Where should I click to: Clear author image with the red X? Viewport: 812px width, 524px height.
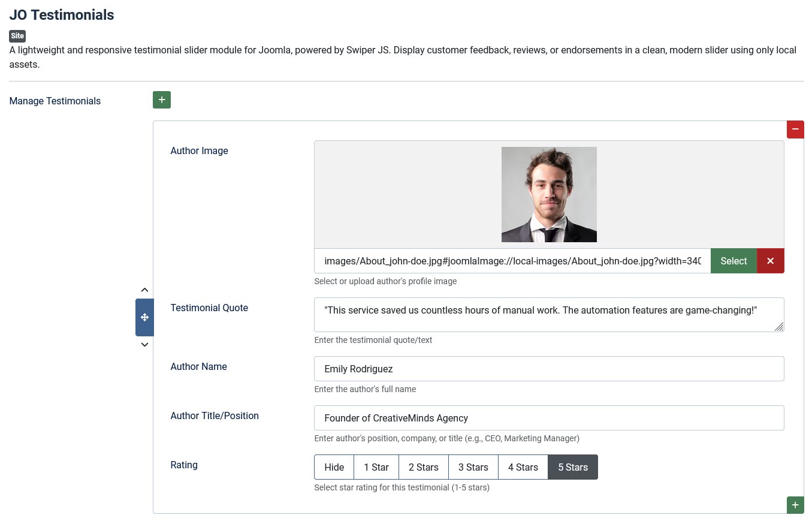770,261
